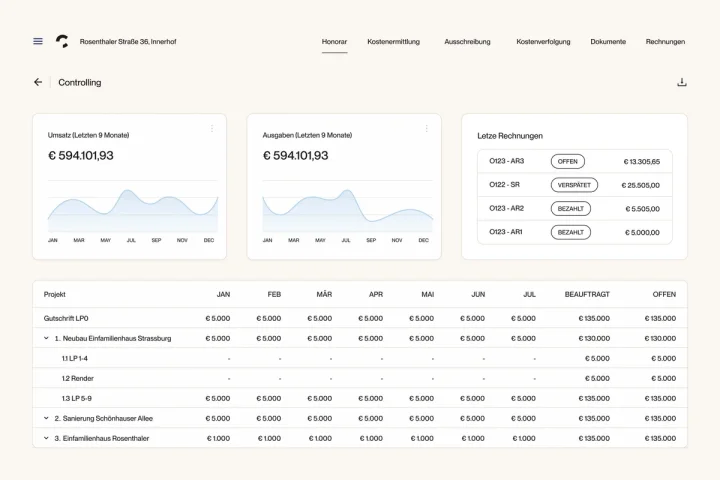Screen dimensions: 720x480
Task: Click the MÄR column header
Action: 324,294
